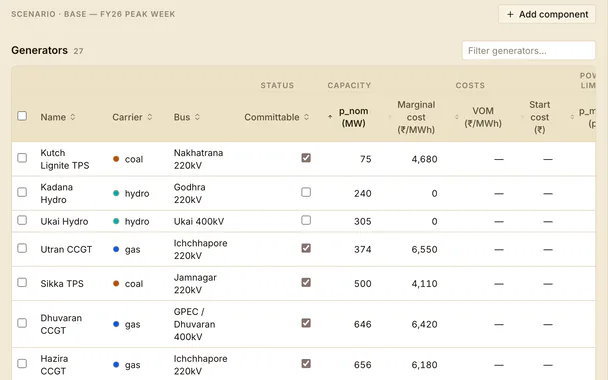The height and width of the screenshot is (380, 608).
Task: Click the hydro carrier dot for Kadana Hydro
Action: tap(116, 193)
